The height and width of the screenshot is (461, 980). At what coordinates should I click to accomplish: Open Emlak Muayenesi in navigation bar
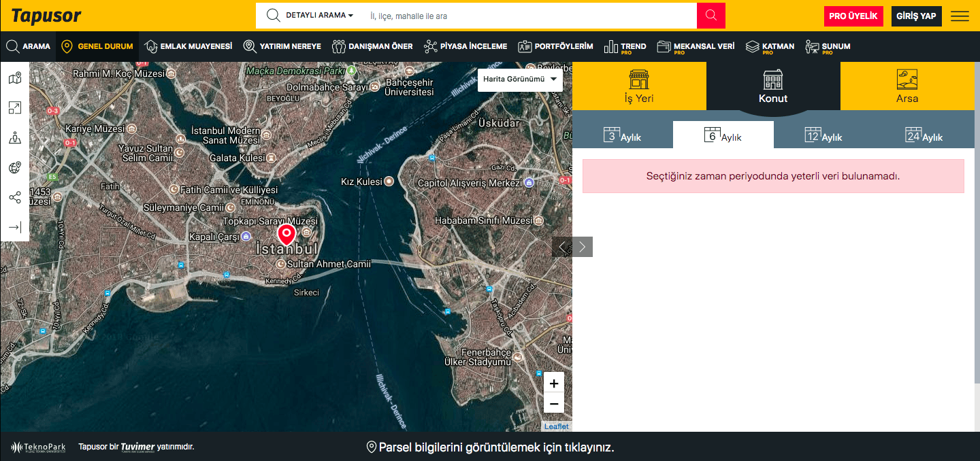189,46
